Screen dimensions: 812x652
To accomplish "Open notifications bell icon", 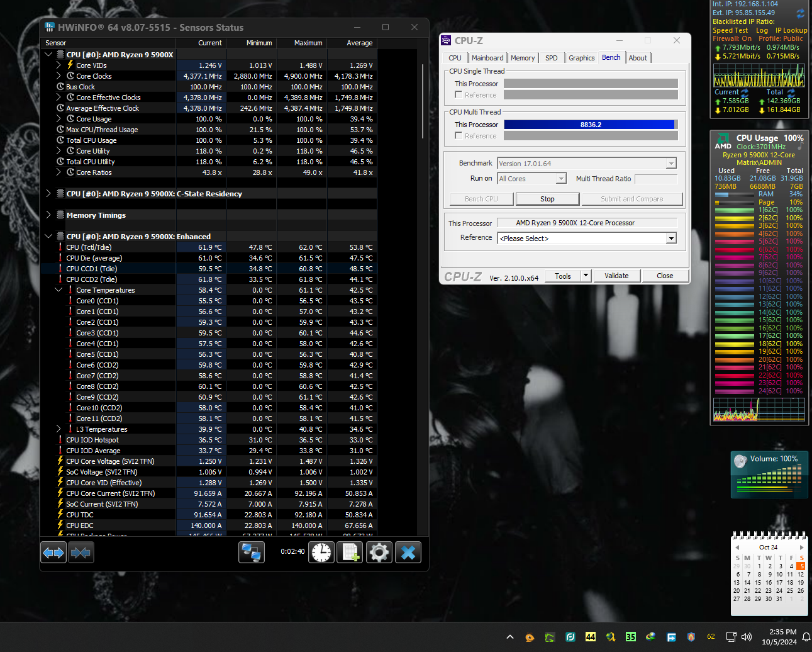I will click(806, 637).
